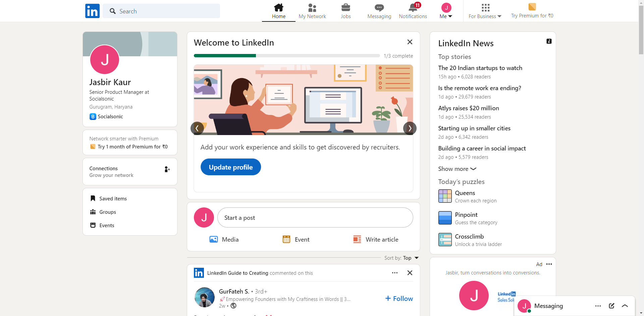This screenshot has height=316, width=644.
Task: Open Groups via its icon
Action: (x=93, y=212)
